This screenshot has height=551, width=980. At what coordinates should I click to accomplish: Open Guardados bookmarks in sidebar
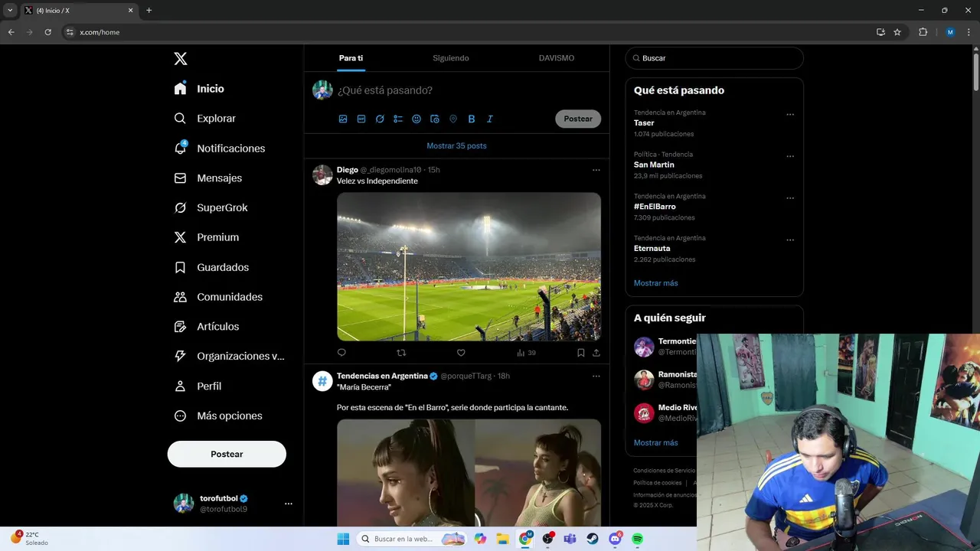click(x=211, y=267)
